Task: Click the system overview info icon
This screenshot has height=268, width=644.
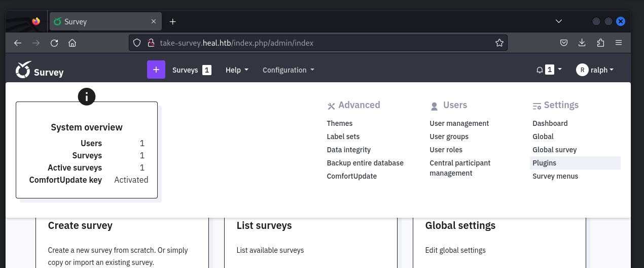Action: tap(87, 96)
